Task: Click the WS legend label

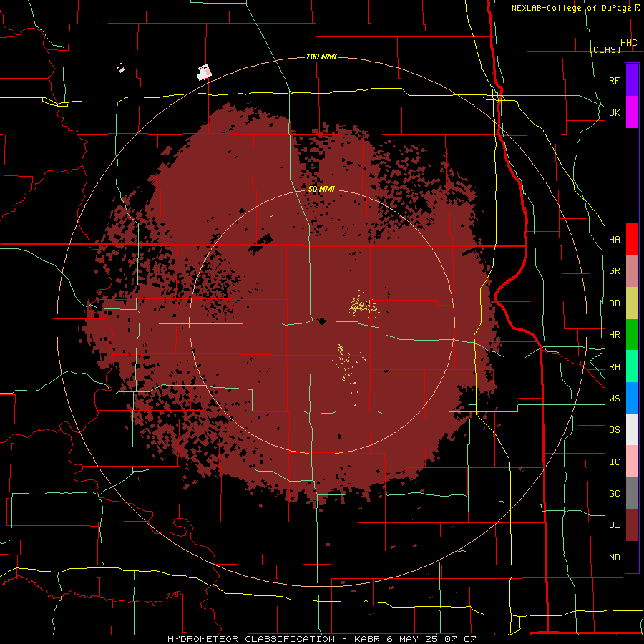Action: click(x=614, y=399)
